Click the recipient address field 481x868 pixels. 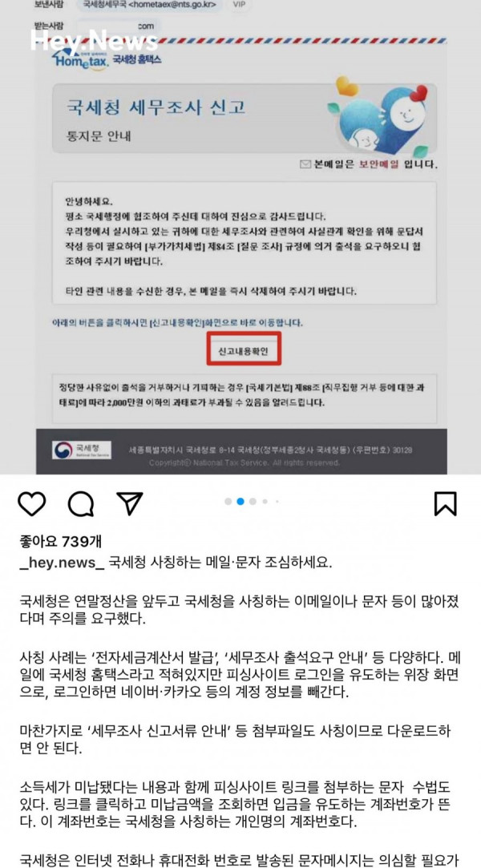tap(119, 26)
